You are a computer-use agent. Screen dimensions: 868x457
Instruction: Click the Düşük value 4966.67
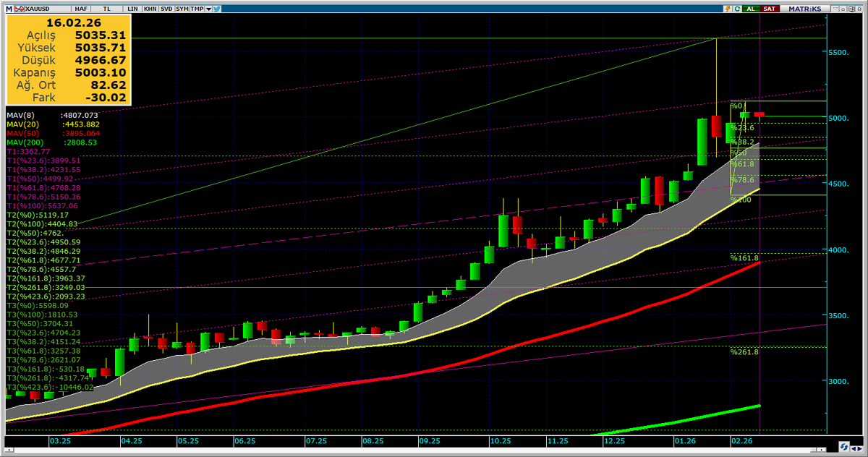pyautogui.click(x=99, y=60)
